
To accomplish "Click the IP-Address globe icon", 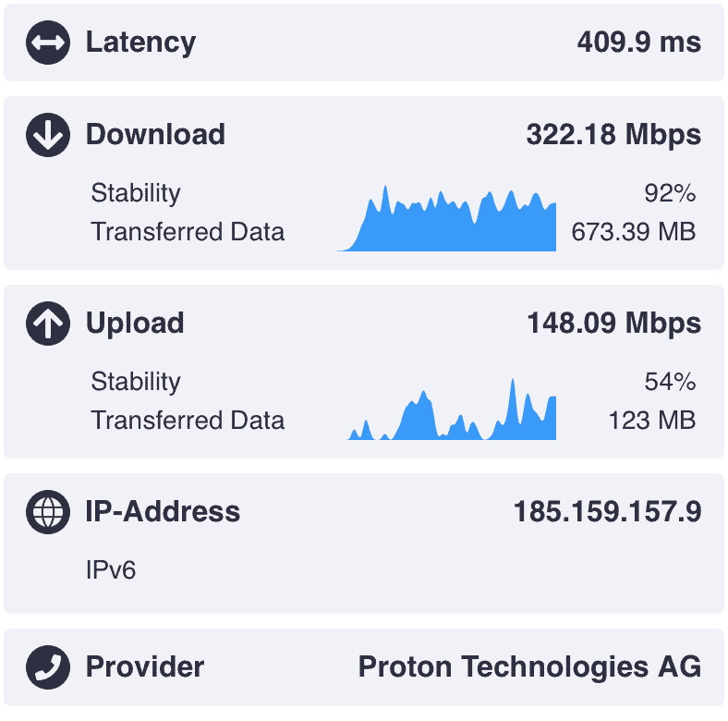I will [48, 512].
